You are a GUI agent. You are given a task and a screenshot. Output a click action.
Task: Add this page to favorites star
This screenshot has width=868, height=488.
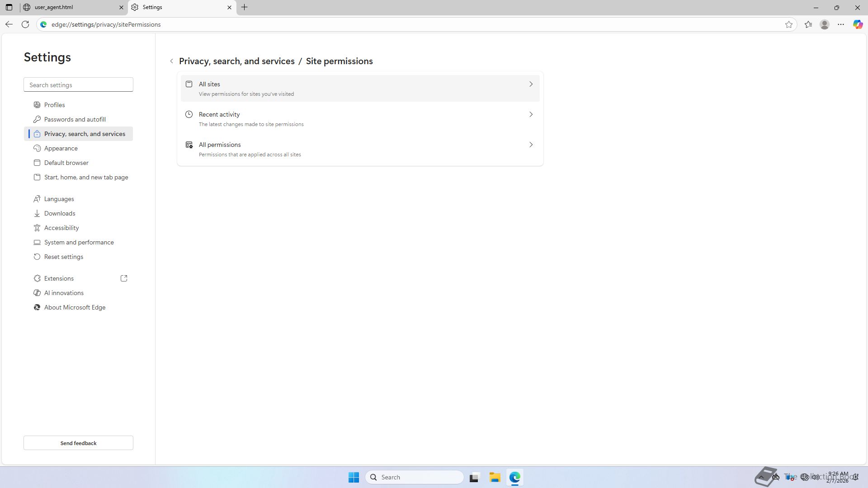tap(789, 24)
